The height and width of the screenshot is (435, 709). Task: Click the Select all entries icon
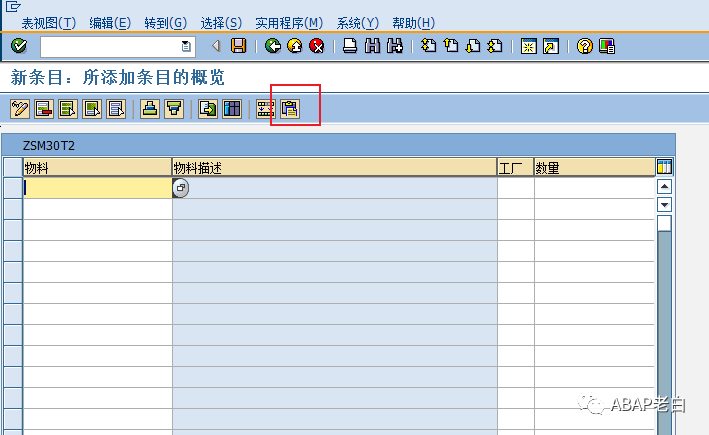68,109
